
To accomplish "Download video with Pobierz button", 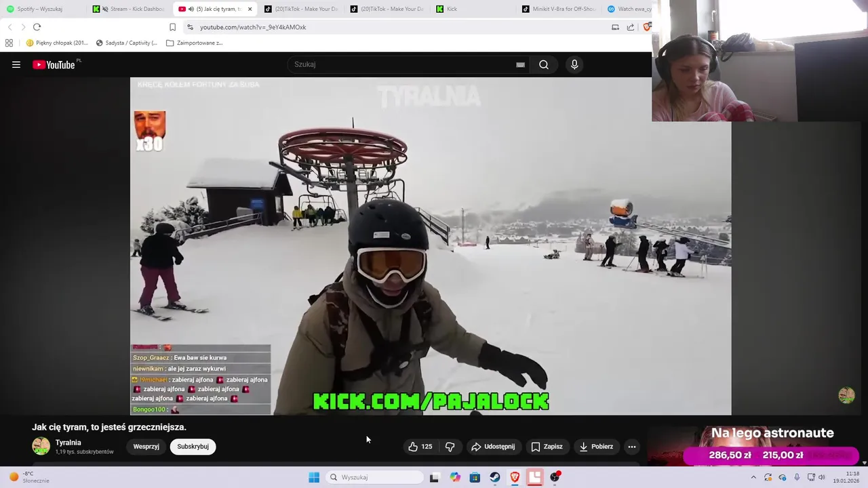I will click(596, 447).
